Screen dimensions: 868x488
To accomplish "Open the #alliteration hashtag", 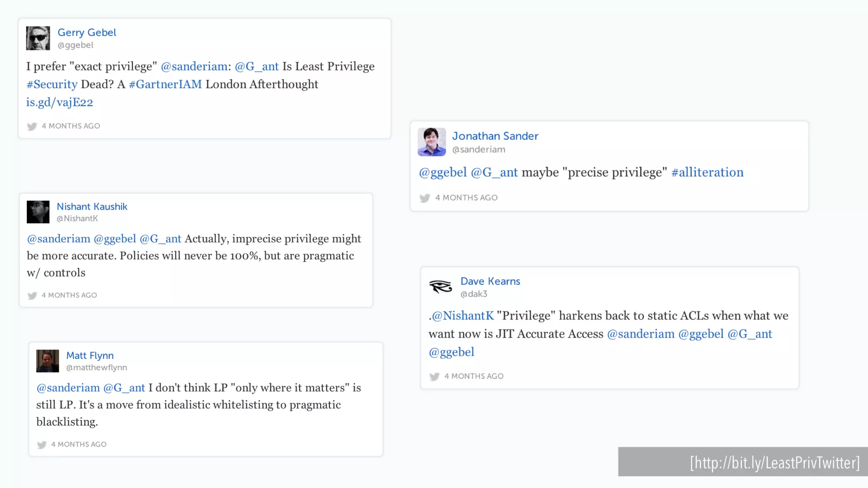I will coord(707,172).
